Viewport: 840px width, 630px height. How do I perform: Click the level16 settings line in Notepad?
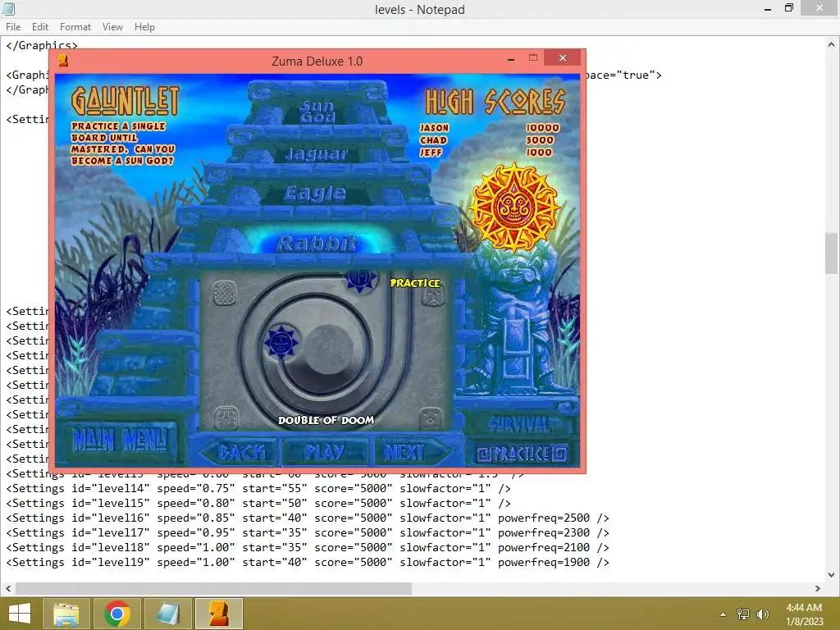click(308, 518)
